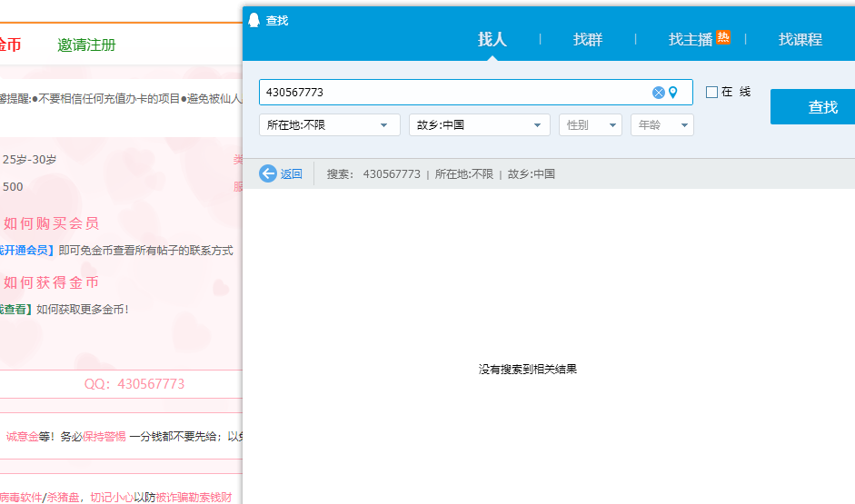Click inside the QQ number search field
Image resolution: width=855 pixels, height=504 pixels.
pos(454,93)
